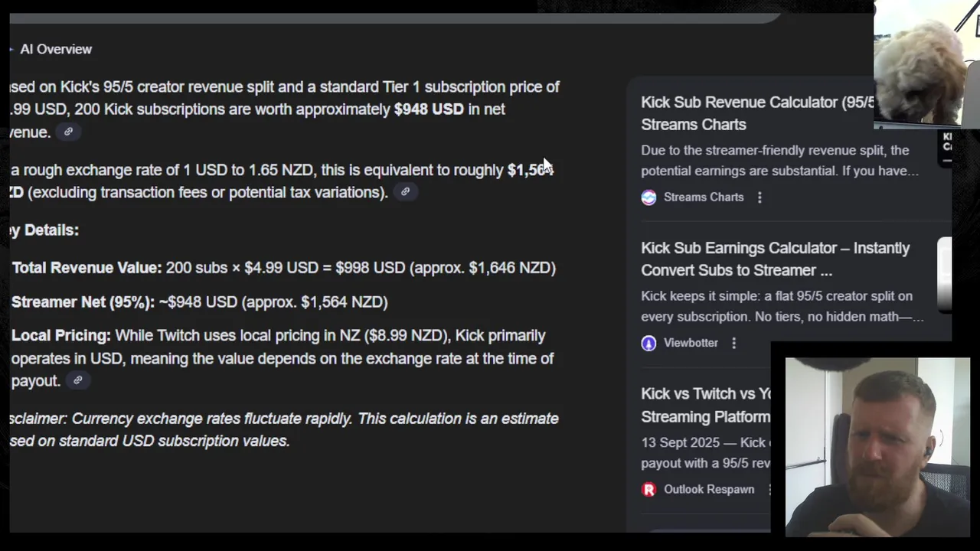
Task: Click the link icon after "tax variations"
Action: (405, 192)
